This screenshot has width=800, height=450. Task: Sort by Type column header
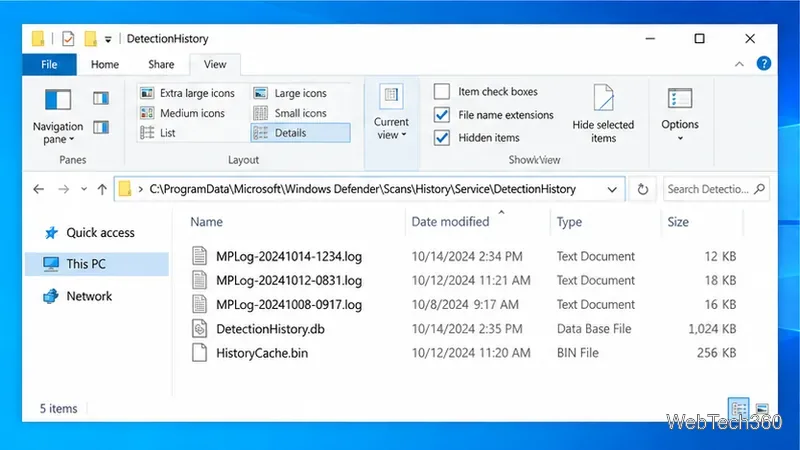tap(569, 222)
